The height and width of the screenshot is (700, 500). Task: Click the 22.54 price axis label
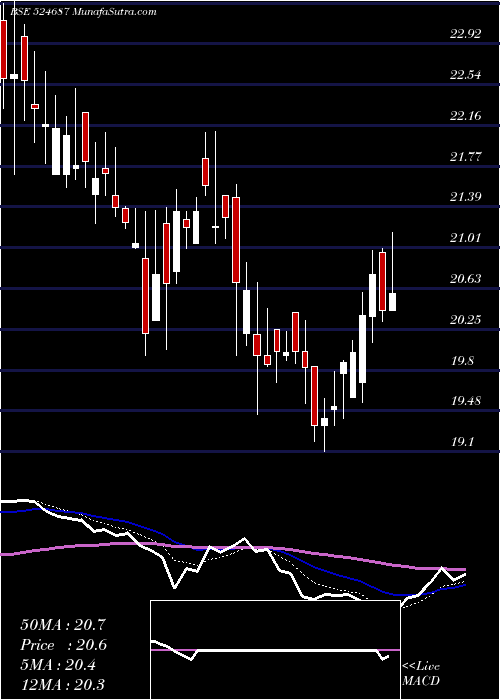tap(466, 75)
